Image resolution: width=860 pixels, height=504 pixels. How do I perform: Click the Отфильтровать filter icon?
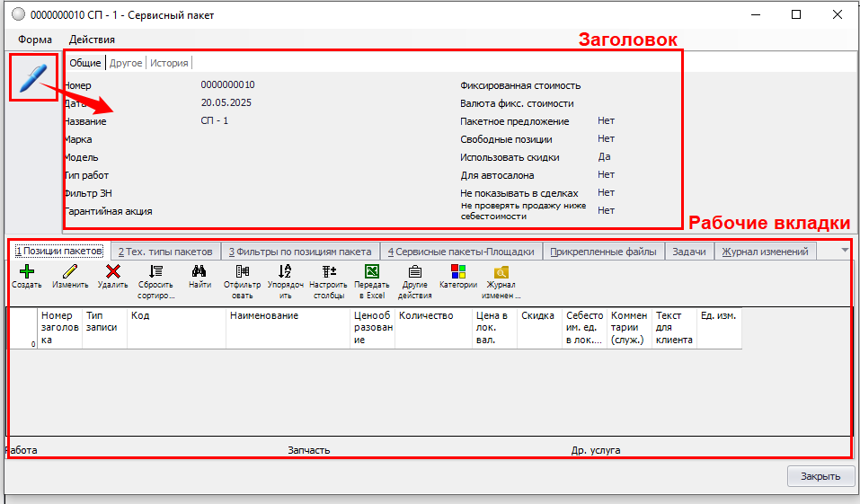point(243,271)
